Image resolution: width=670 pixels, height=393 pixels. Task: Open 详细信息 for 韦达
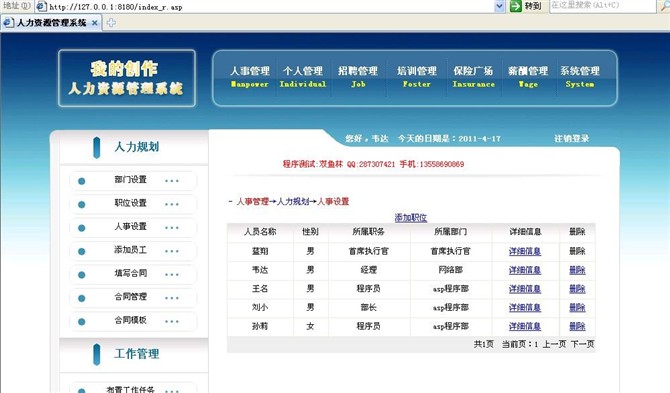[x=525, y=270]
